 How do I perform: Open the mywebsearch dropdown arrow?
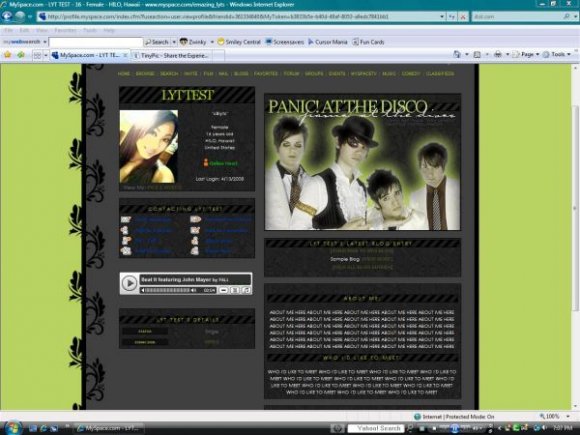tap(45, 42)
